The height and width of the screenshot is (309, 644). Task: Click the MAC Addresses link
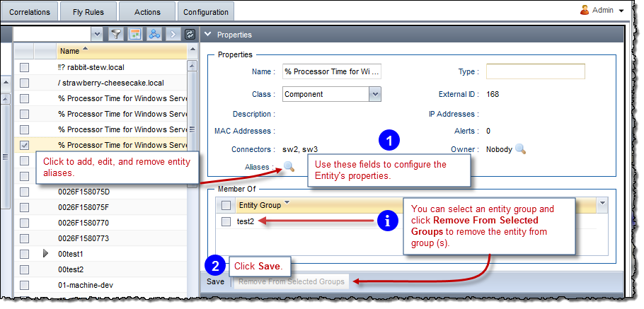243,131
